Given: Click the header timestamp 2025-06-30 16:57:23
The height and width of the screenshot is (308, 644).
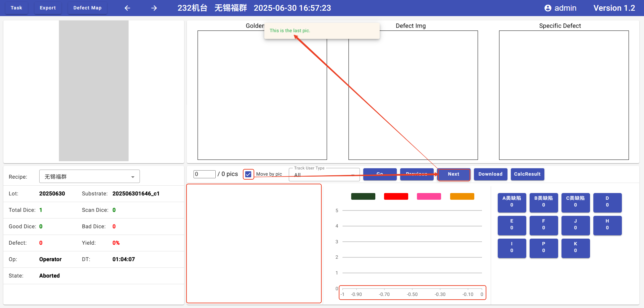Looking at the screenshot, I should point(292,8).
